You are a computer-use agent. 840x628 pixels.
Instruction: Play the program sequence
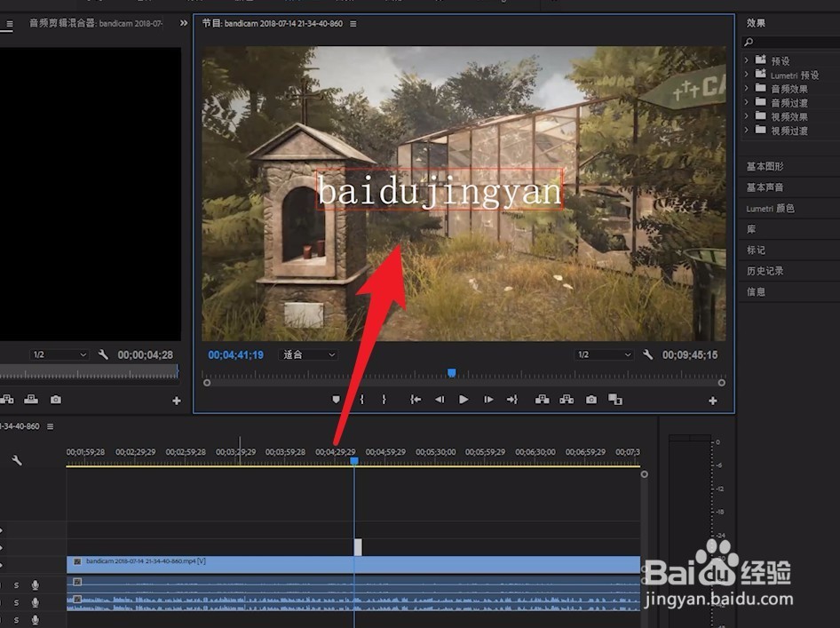pyautogui.click(x=464, y=400)
